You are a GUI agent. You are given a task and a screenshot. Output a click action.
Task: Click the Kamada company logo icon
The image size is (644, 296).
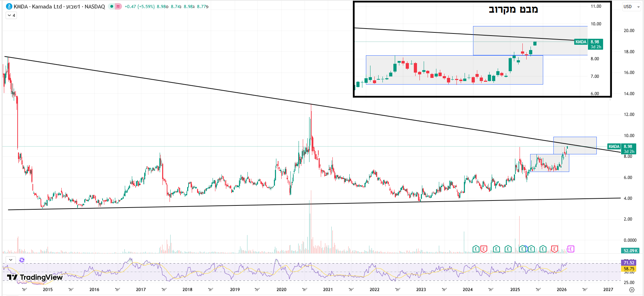9,6
